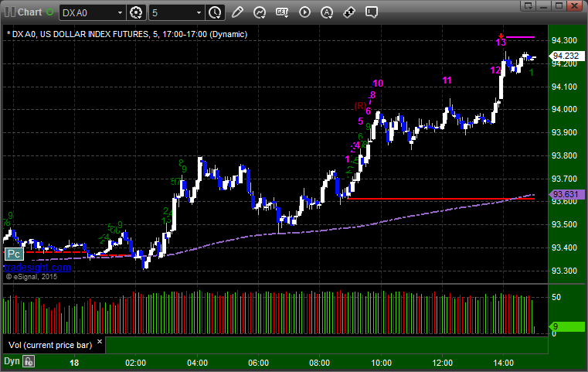The image size is (588, 372).
Task: Maximize the chart window
Action: tap(559, 5)
